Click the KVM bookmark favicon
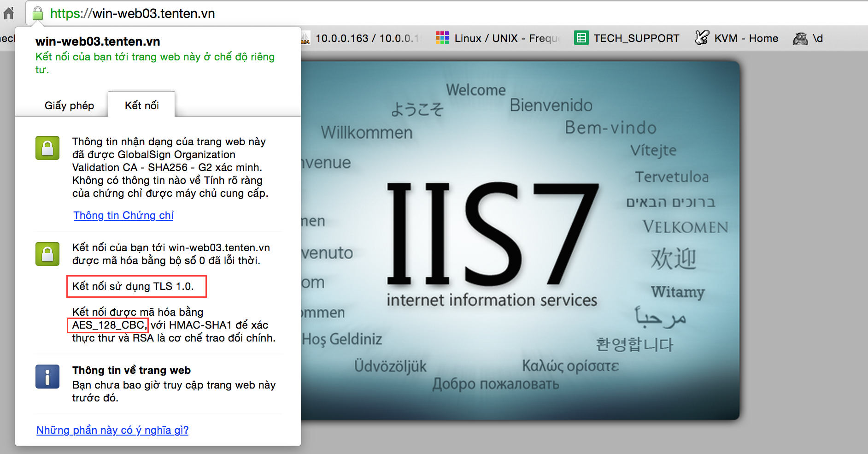 702,38
